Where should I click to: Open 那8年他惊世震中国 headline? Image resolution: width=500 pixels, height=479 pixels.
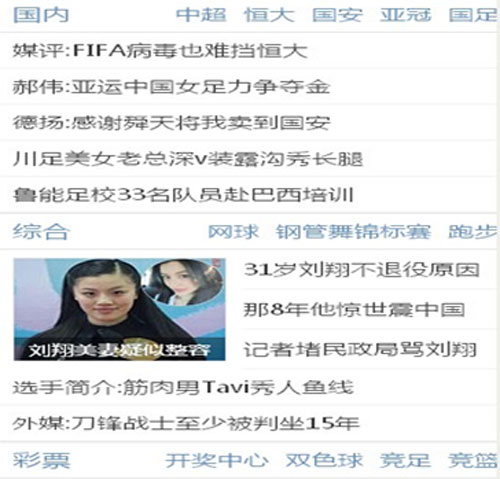coord(354,310)
